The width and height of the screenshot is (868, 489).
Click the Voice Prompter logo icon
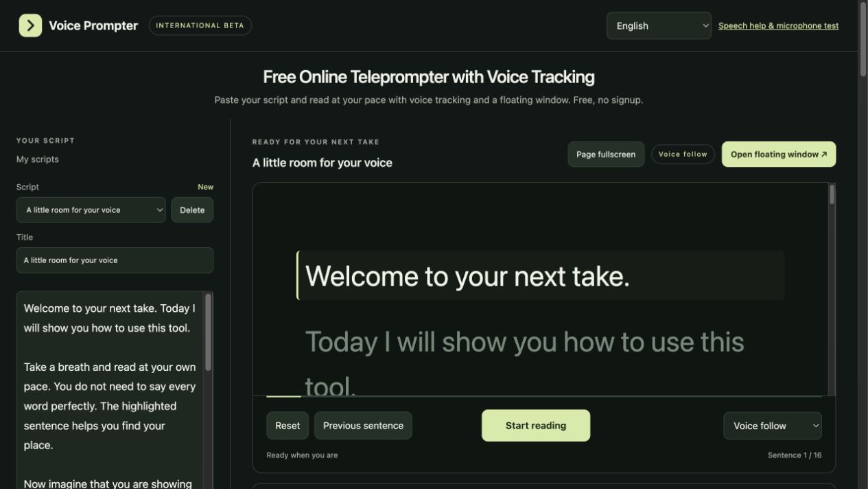click(30, 25)
